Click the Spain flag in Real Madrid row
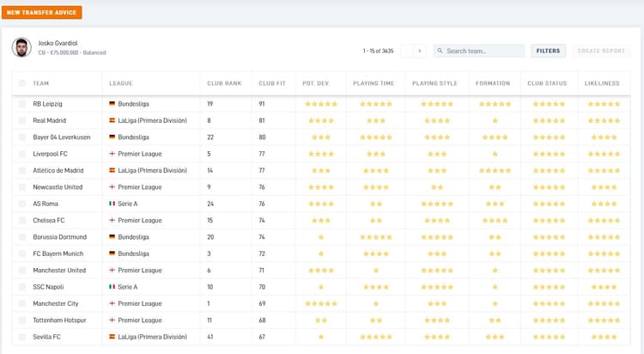 [112, 120]
